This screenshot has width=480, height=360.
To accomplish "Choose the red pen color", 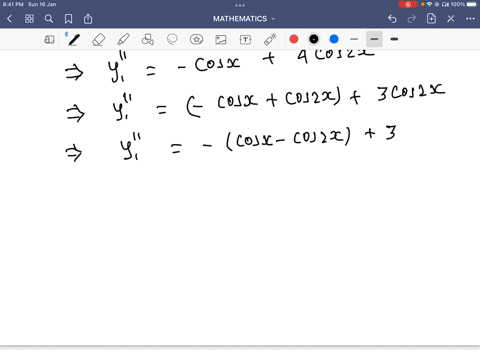I will [x=294, y=39].
